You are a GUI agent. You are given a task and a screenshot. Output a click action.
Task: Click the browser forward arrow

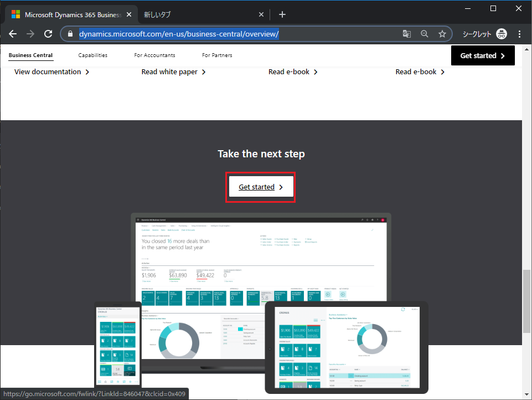(30, 34)
